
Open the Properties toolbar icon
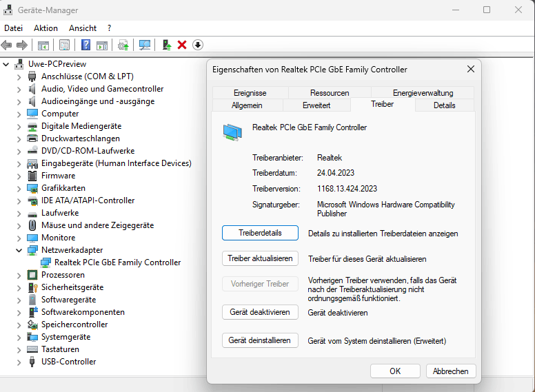coord(64,45)
